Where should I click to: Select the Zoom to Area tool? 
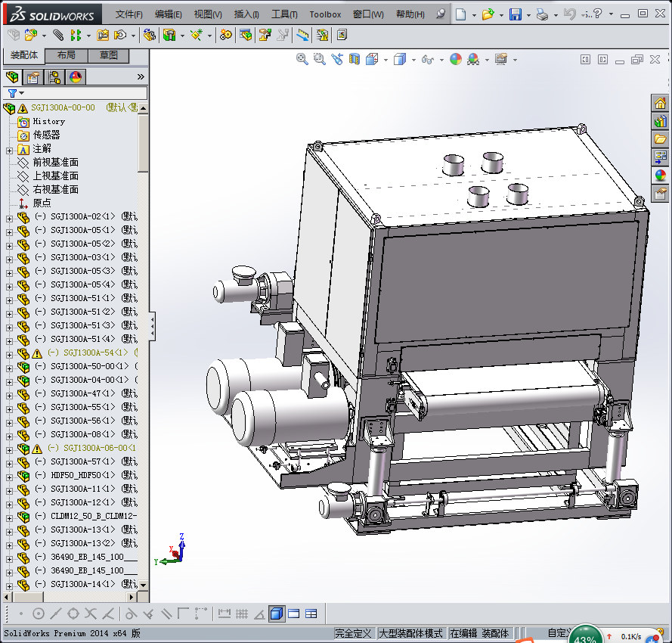tap(318, 58)
